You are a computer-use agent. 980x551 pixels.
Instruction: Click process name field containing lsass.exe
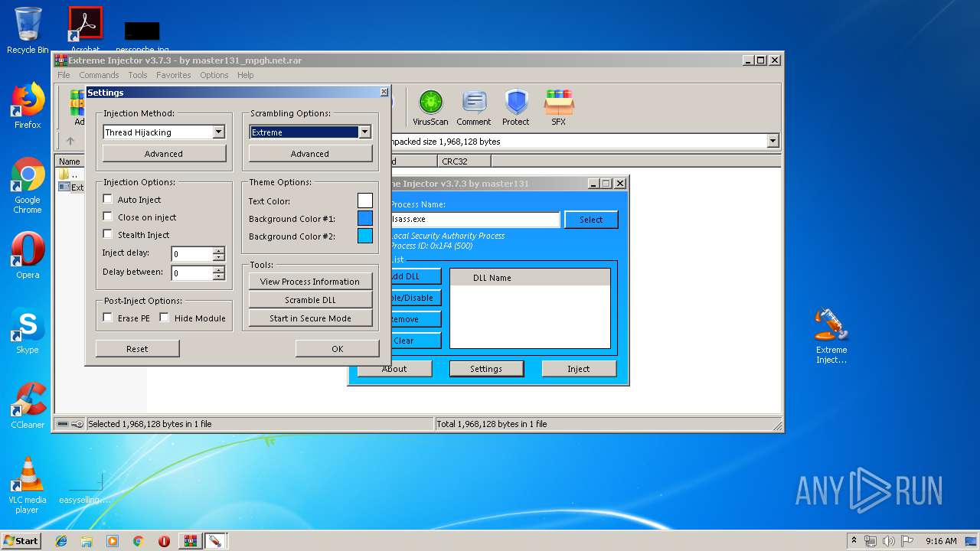(475, 219)
